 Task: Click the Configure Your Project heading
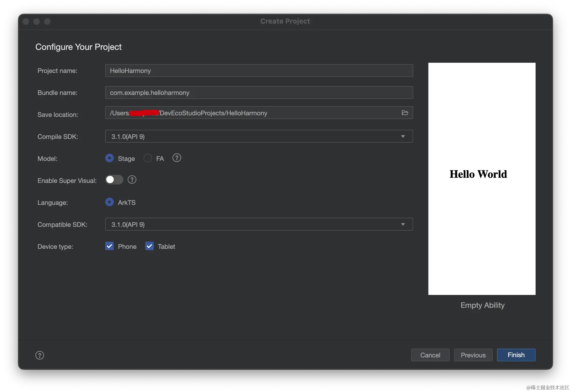pyautogui.click(x=78, y=47)
